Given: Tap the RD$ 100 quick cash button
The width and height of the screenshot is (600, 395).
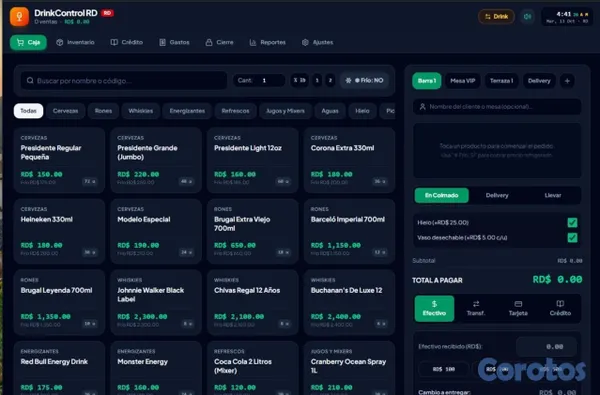Looking at the screenshot, I should (443, 369).
